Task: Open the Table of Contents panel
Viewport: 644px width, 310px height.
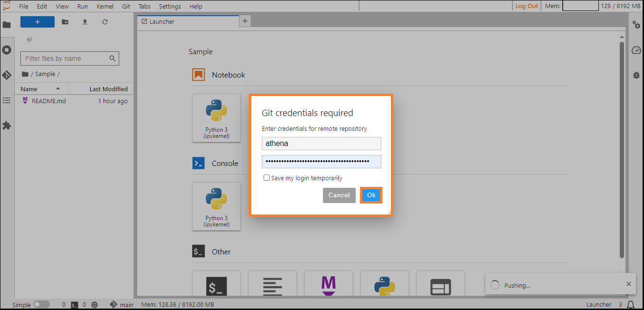Action: pyautogui.click(x=7, y=100)
